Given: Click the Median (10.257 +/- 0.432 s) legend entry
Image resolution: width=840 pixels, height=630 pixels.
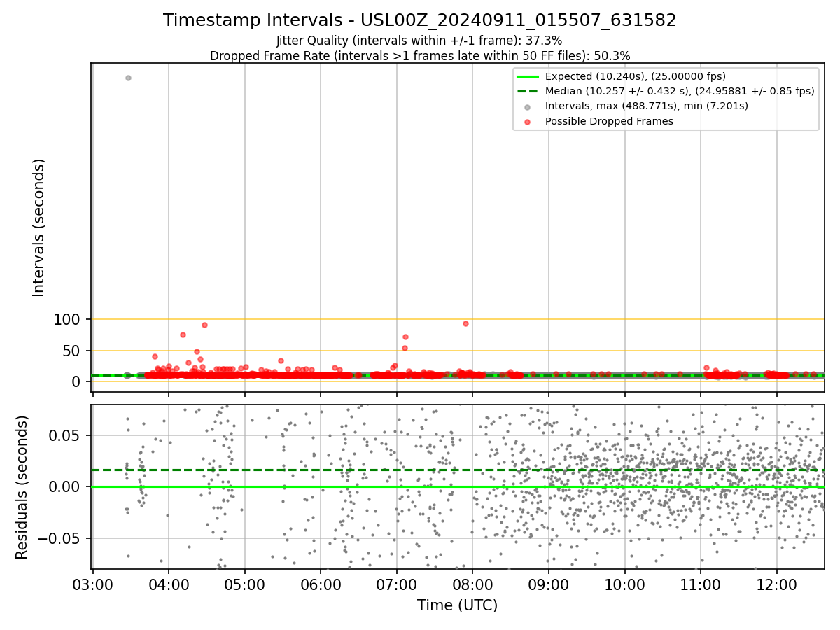Looking at the screenshot, I should point(666,92).
